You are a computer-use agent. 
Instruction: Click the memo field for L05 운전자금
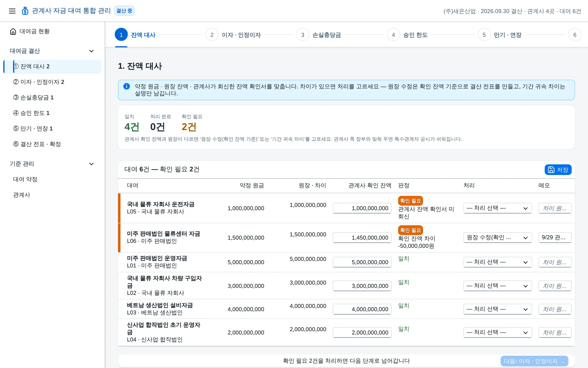click(555, 208)
